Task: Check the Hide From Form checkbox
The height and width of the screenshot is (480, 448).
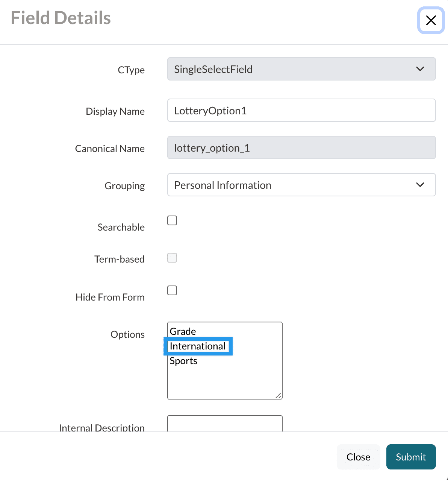Action: click(x=172, y=290)
